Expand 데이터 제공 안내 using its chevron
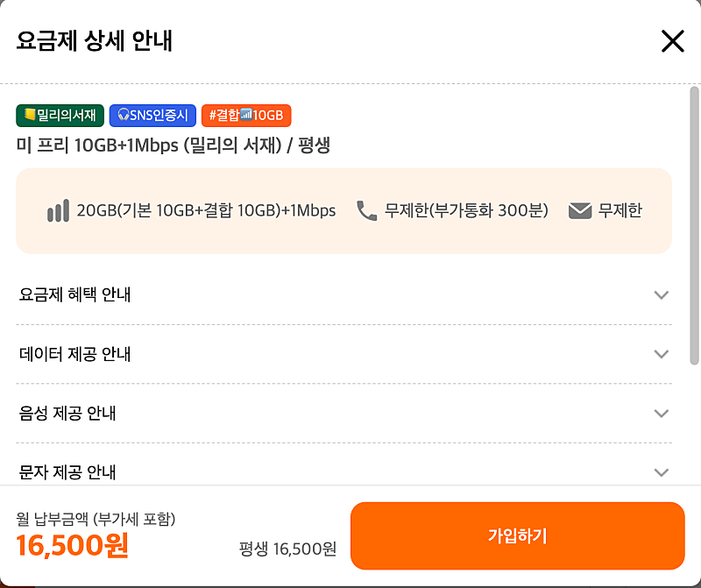The height and width of the screenshot is (588, 701). [662, 354]
